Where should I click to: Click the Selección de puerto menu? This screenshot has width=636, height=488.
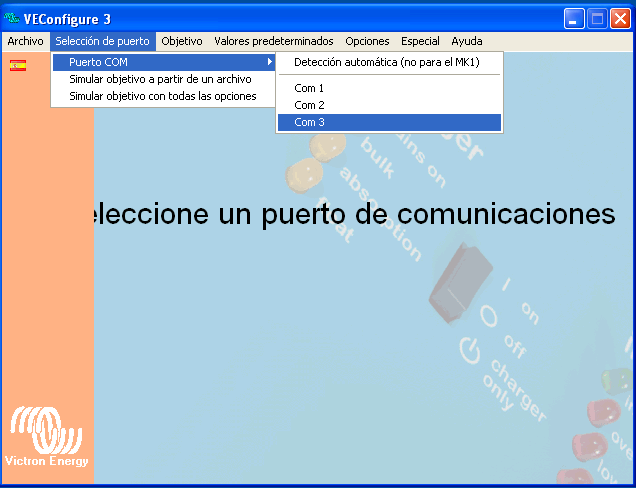[103, 41]
